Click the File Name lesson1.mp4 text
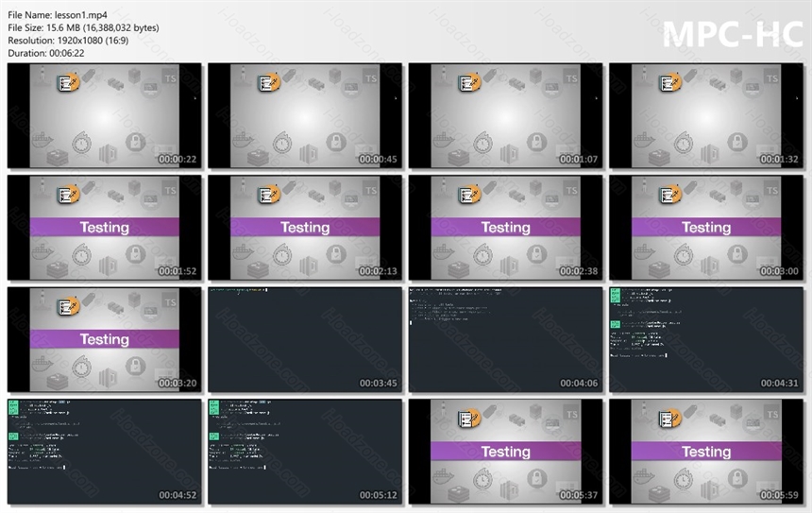Screen dimensions: 812x513 [58, 15]
